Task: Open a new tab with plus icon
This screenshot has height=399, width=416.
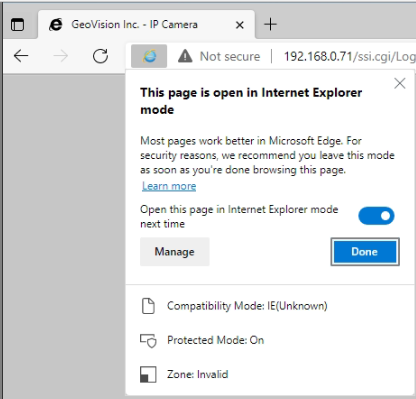Action: click(x=270, y=24)
